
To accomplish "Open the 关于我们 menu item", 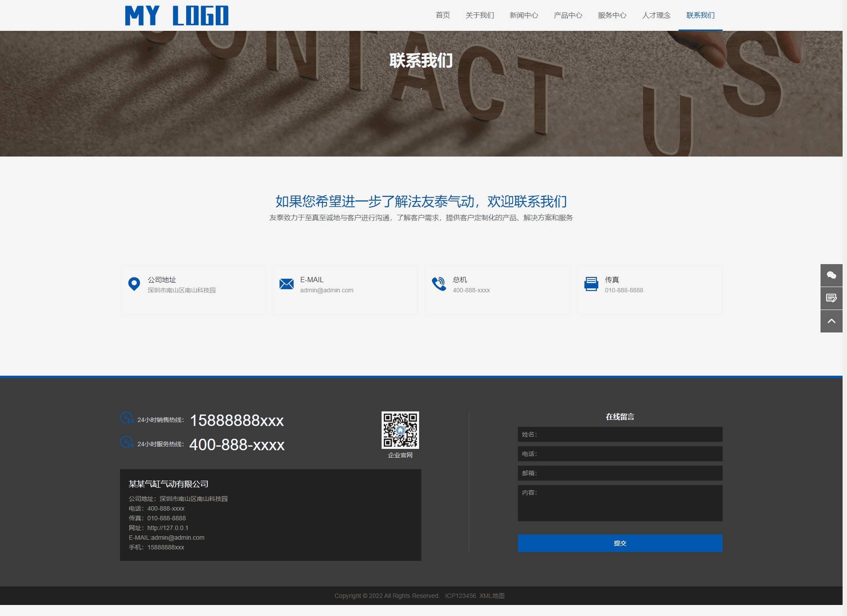I will pos(480,15).
